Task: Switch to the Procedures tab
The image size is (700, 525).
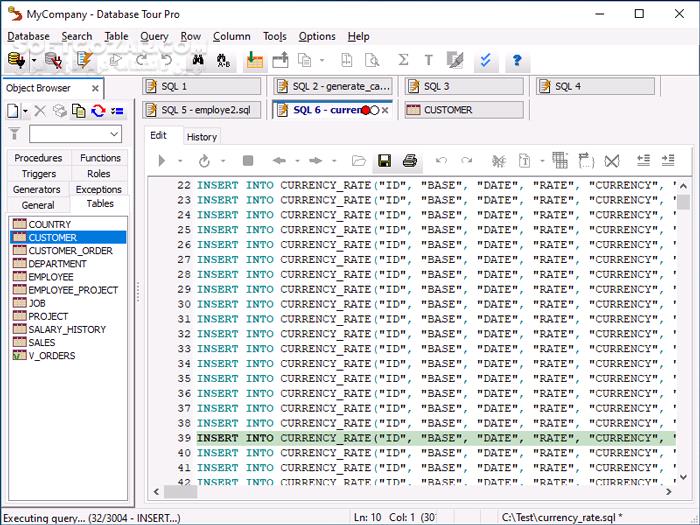Action: 38,158
